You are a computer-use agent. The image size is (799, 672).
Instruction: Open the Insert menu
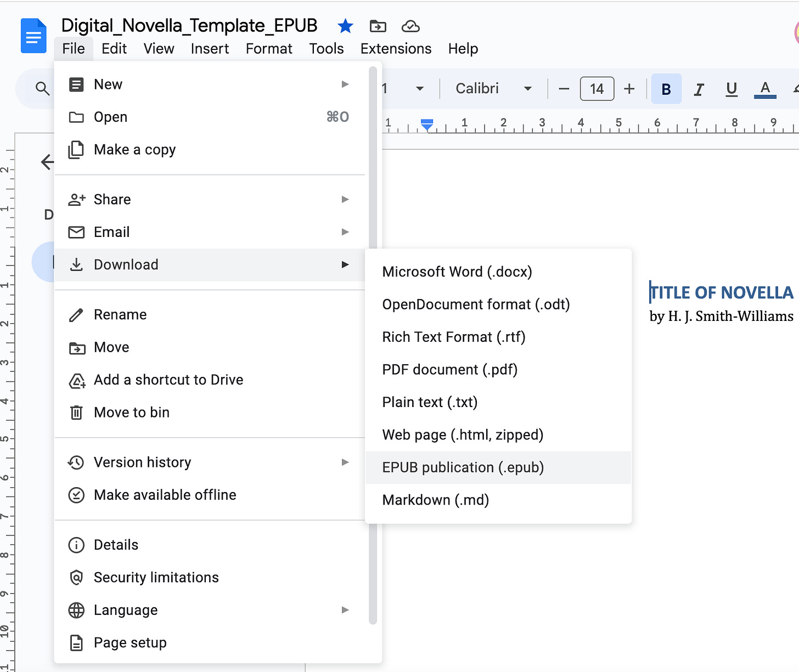pyautogui.click(x=210, y=49)
